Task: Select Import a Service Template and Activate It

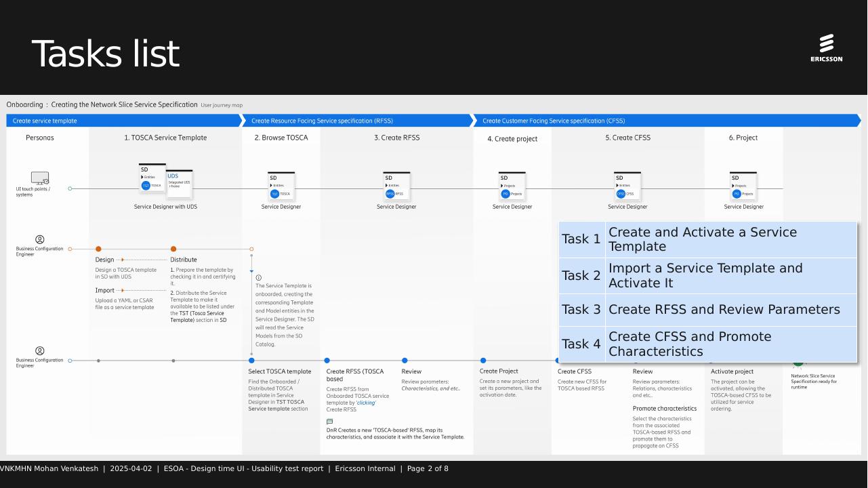Action: (731, 276)
